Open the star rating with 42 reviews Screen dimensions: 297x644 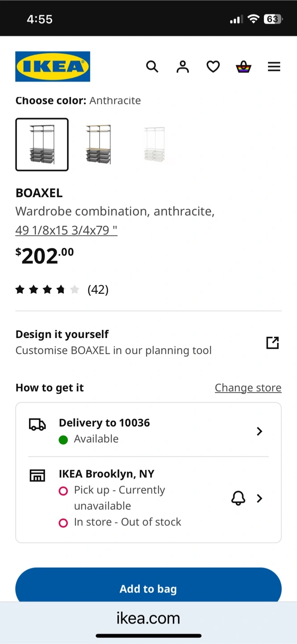[62, 290]
